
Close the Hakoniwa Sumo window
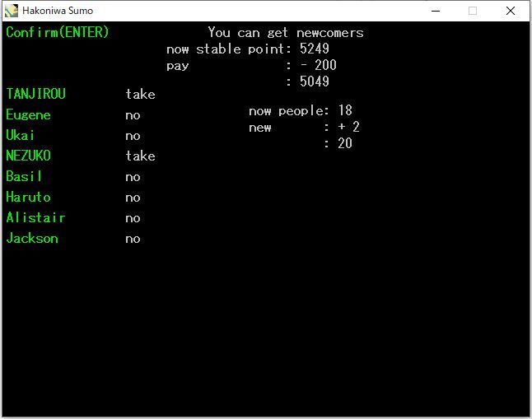click(511, 11)
